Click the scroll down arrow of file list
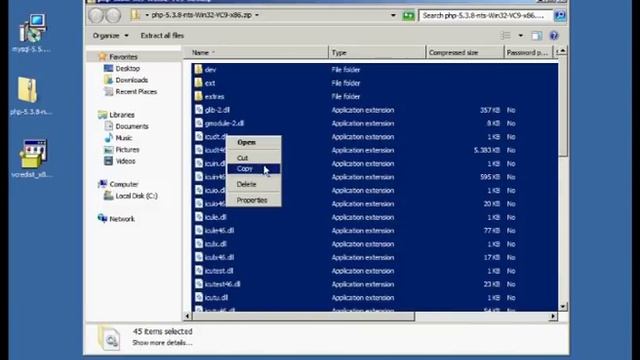Viewport: 640px width, 360px height. pyautogui.click(x=563, y=307)
